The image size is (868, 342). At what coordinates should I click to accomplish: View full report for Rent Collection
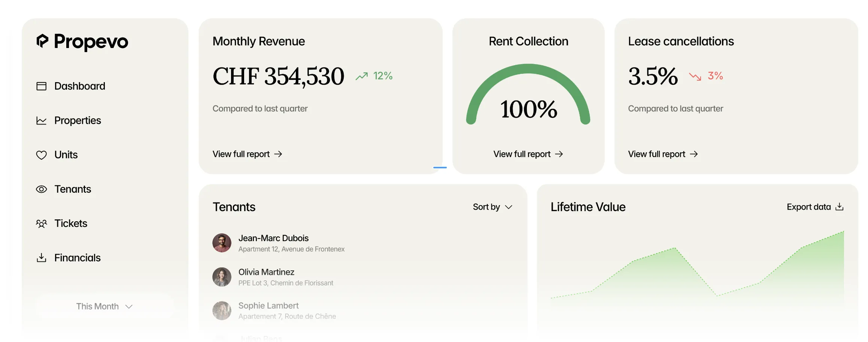[528, 154]
